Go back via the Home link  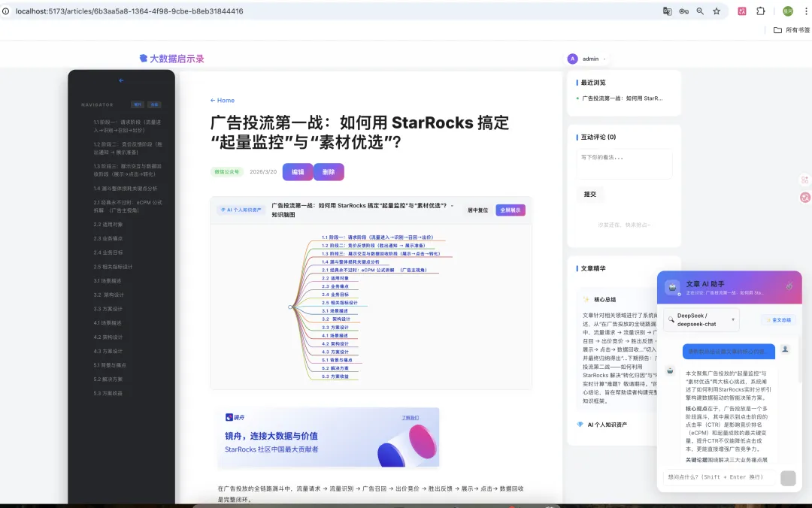pyautogui.click(x=222, y=101)
